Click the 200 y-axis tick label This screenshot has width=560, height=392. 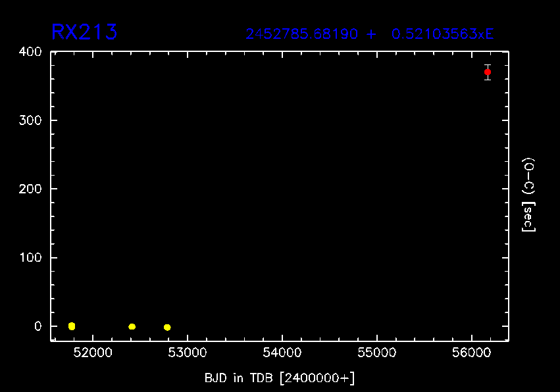coord(32,189)
